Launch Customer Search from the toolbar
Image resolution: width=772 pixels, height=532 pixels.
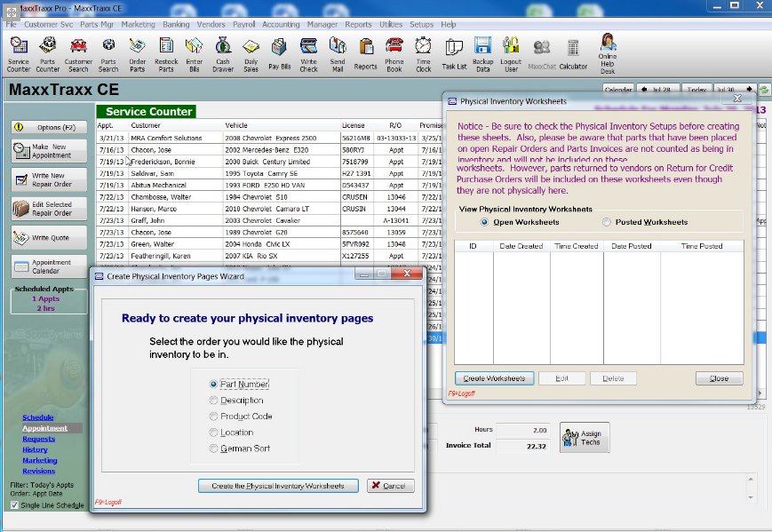(78, 54)
